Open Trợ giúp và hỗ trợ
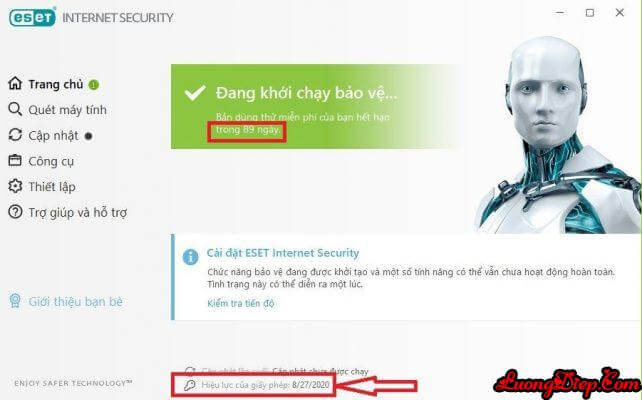 pos(78,212)
